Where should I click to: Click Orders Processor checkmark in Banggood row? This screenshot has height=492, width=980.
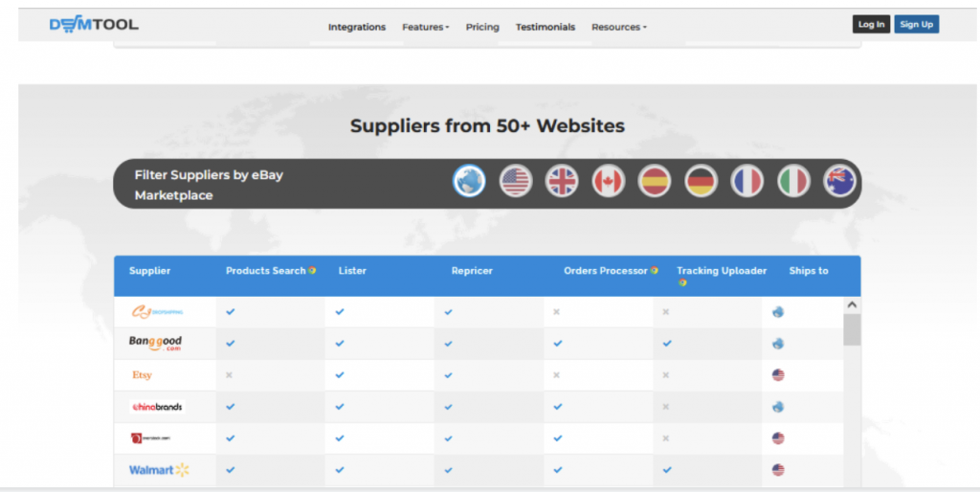tap(558, 344)
